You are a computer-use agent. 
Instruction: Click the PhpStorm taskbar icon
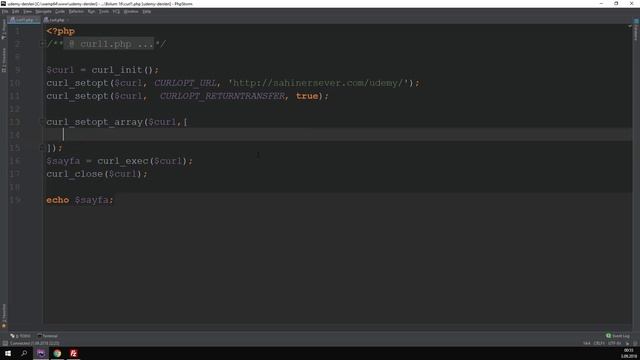pyautogui.click(x=41, y=353)
